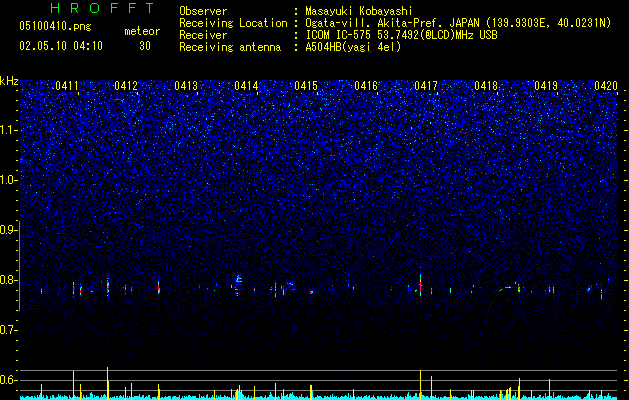Viewport: 629px width, 400px height.
Task: Click the 0417 time marker
Action: [x=426, y=86]
